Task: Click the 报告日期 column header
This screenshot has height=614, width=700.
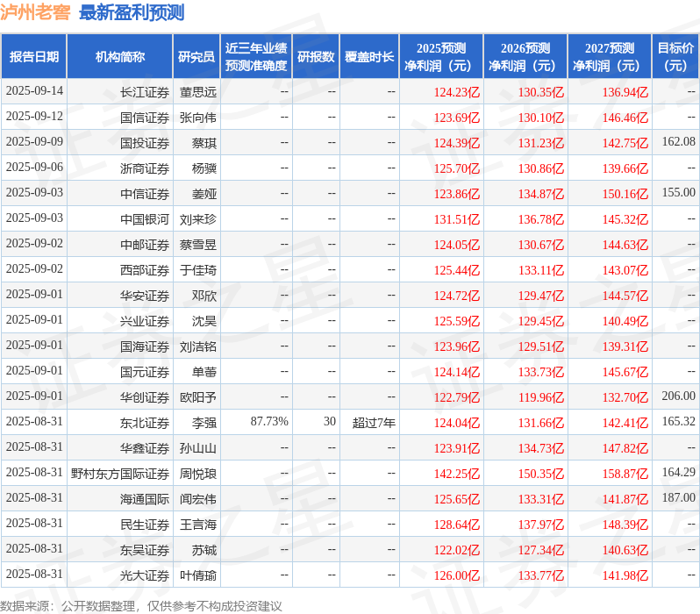Action: (x=34, y=57)
